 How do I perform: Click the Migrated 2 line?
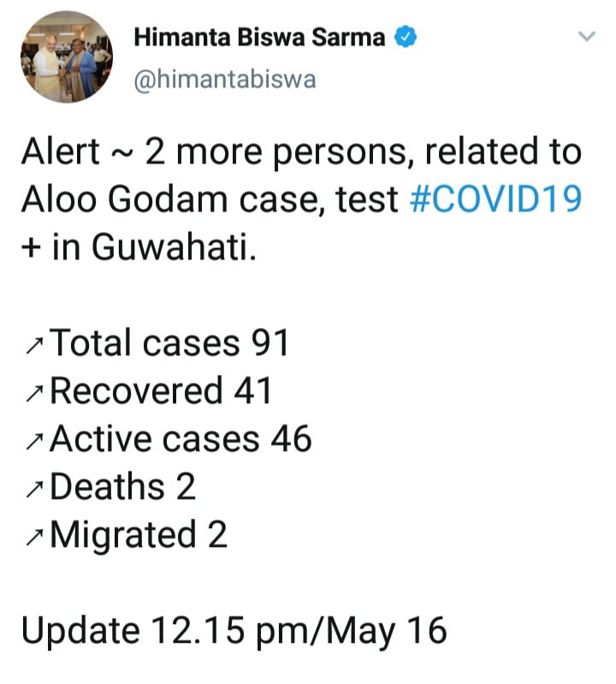coord(139,535)
